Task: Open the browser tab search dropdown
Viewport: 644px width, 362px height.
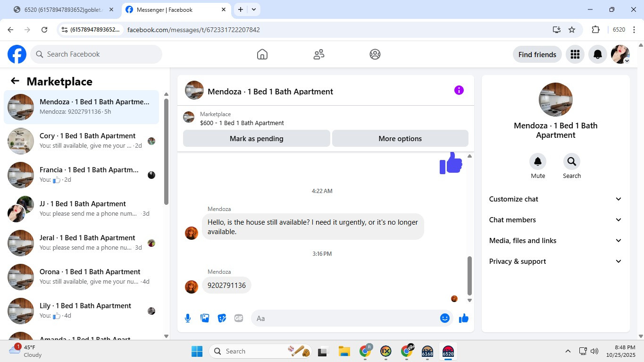Action: pos(254,9)
